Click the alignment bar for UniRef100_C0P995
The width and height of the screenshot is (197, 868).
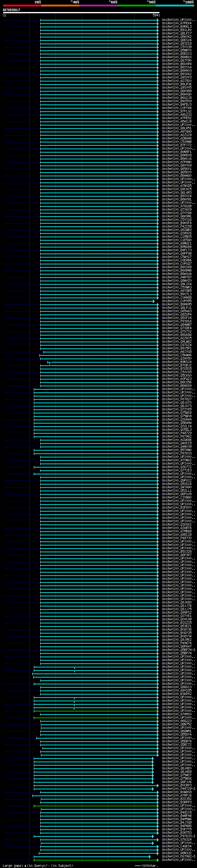pos(98,301)
